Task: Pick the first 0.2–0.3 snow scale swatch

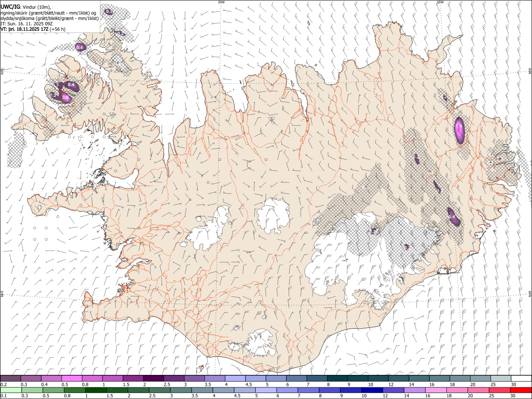Action: click(11, 379)
